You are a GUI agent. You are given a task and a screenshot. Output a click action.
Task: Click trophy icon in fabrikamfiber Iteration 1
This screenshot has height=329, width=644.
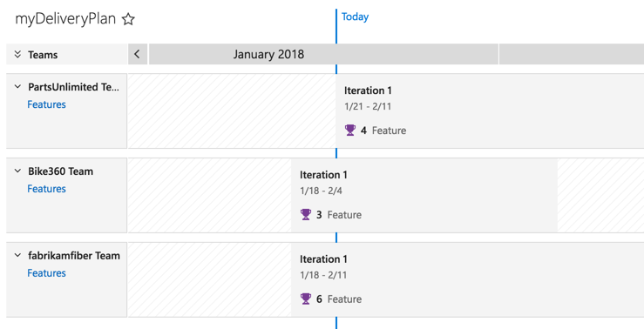[x=306, y=299]
